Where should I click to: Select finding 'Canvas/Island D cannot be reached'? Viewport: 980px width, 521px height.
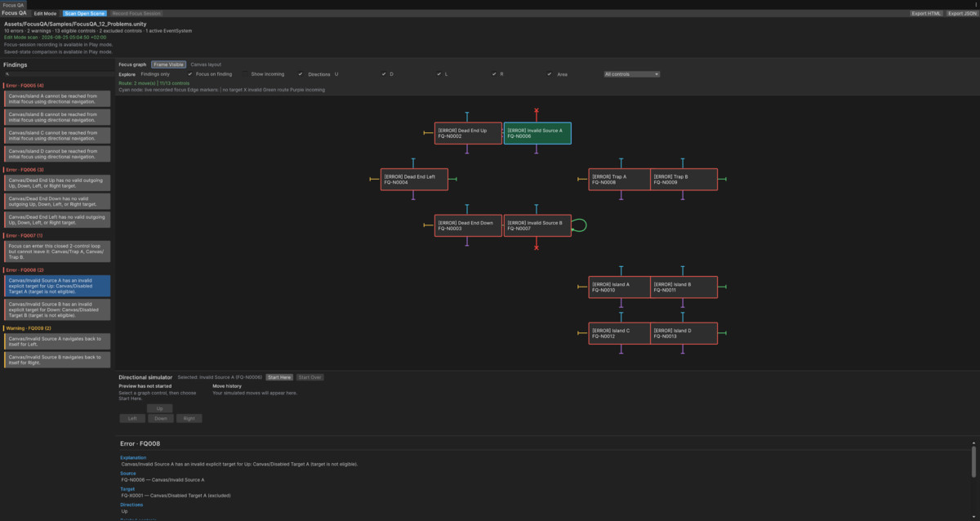(57, 154)
